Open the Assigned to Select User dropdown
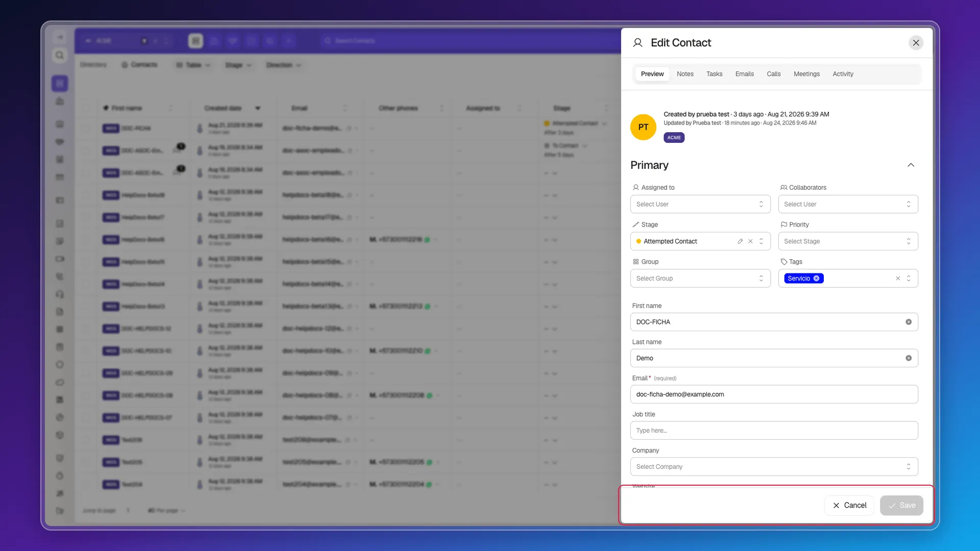 [700, 204]
